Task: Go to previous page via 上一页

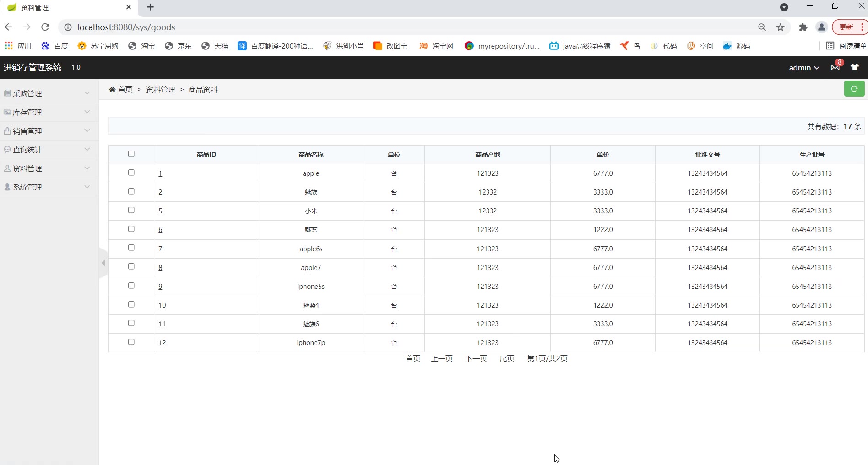Action: (x=442, y=358)
